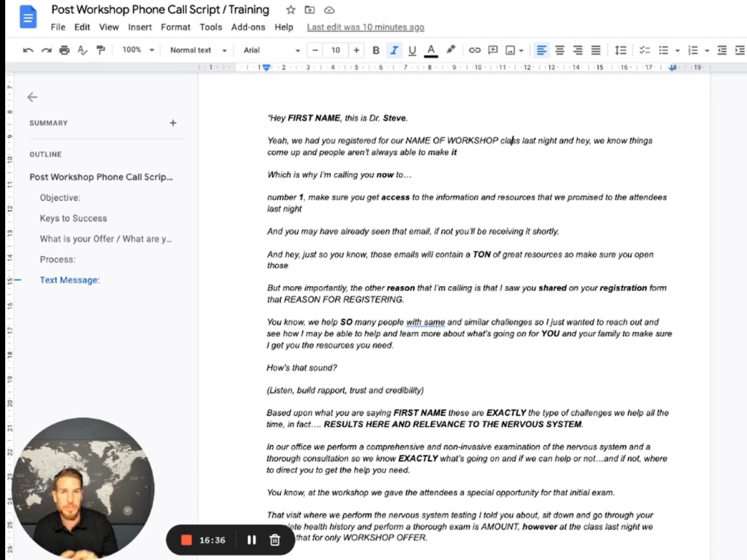
Task: Click the Insert image icon
Action: click(x=510, y=50)
